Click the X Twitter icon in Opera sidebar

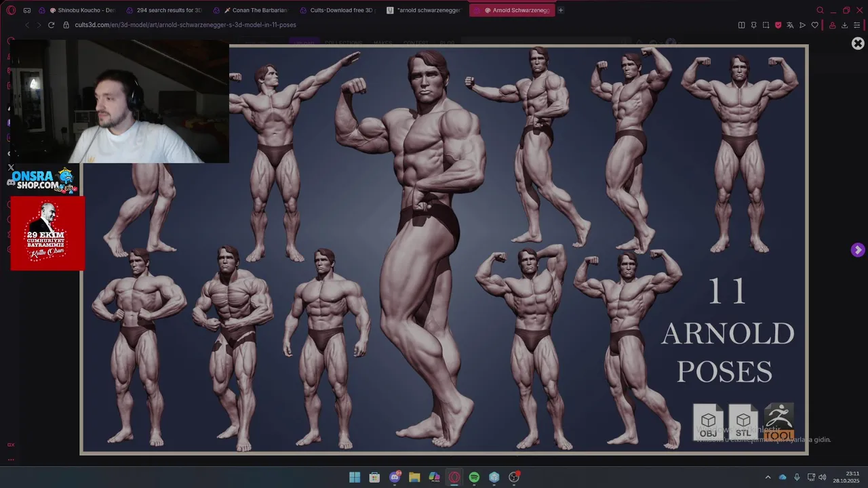[x=11, y=167]
